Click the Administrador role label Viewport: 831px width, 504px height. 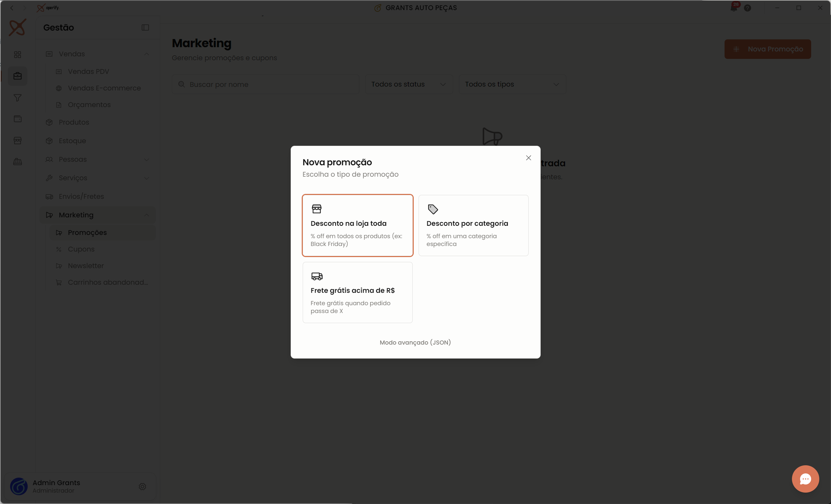[x=53, y=491]
